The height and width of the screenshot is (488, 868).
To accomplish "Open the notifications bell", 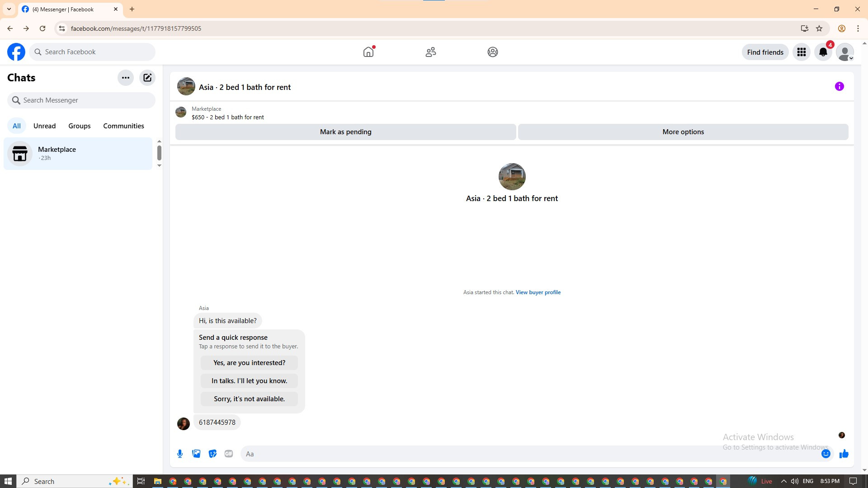I will click(823, 52).
